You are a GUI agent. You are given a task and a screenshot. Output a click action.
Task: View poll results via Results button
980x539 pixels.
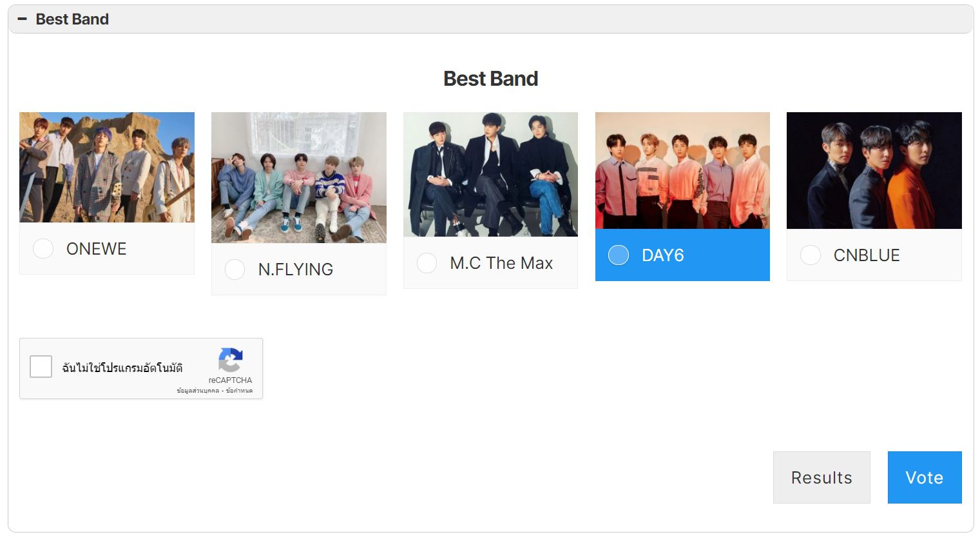821,478
